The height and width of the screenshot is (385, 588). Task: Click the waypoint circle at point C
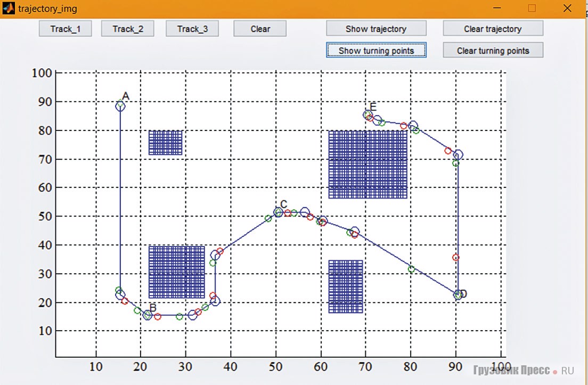(278, 212)
